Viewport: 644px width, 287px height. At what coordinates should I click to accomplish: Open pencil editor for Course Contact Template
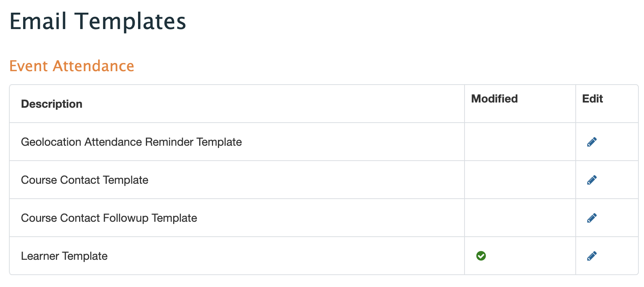coord(592,180)
